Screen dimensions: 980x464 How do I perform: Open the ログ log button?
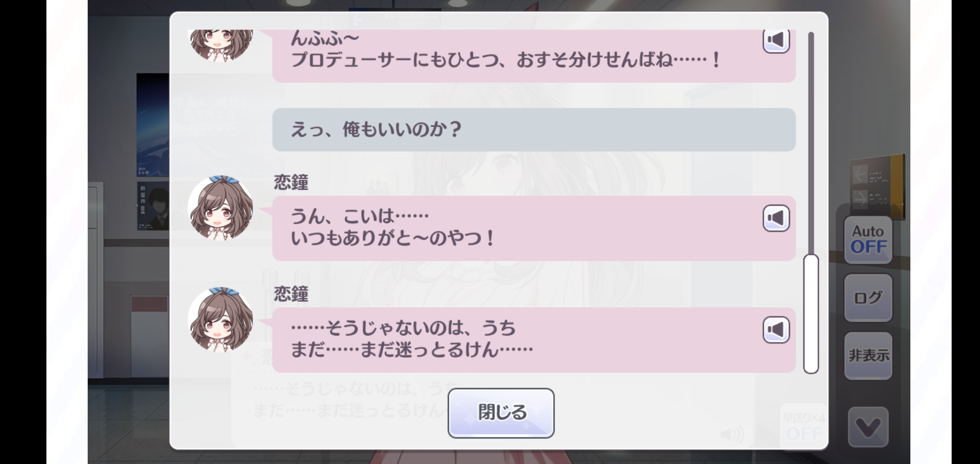point(868,298)
